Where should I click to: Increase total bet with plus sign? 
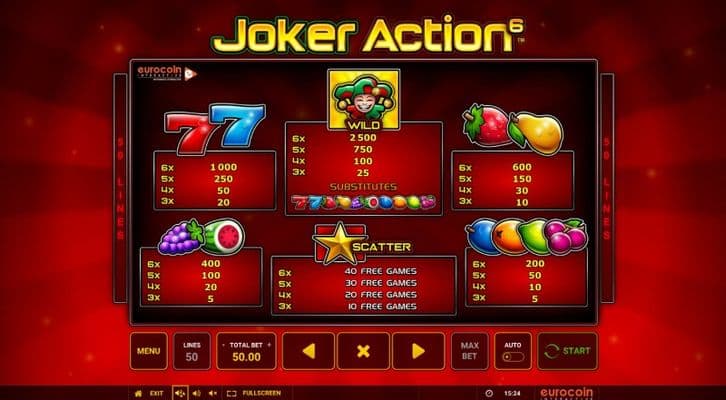coord(269,345)
